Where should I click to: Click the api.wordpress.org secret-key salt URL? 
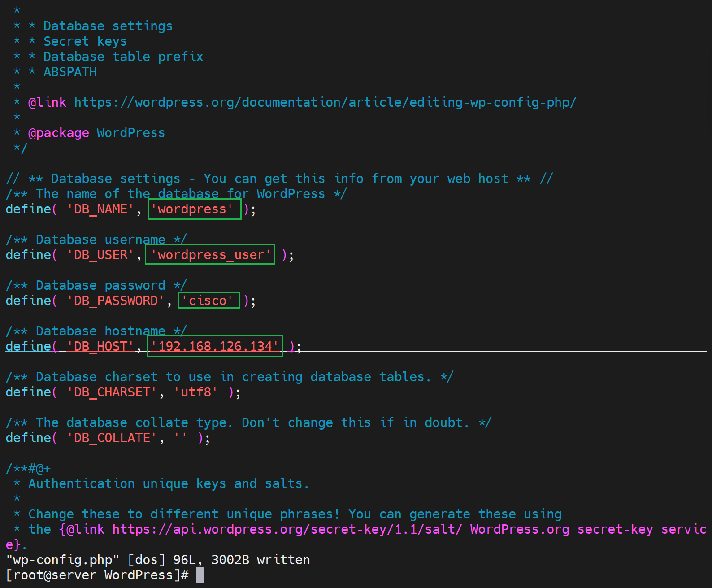(x=287, y=530)
